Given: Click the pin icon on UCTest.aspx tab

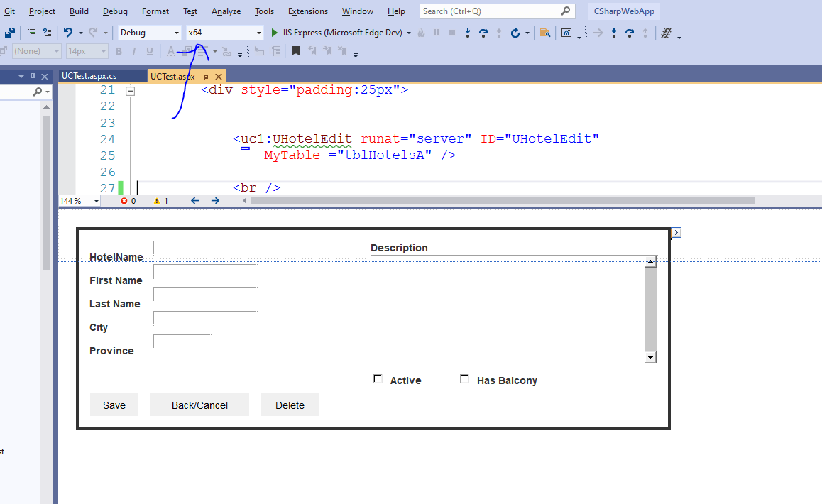Looking at the screenshot, I should click(206, 77).
